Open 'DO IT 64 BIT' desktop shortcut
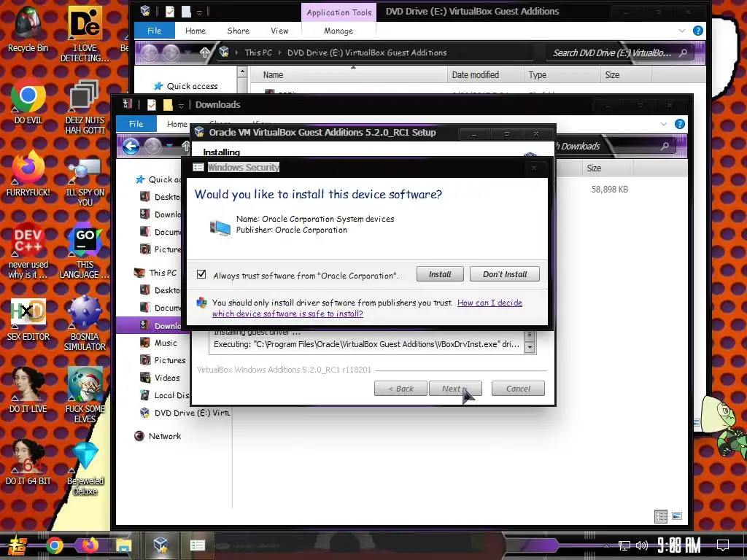 [x=28, y=463]
